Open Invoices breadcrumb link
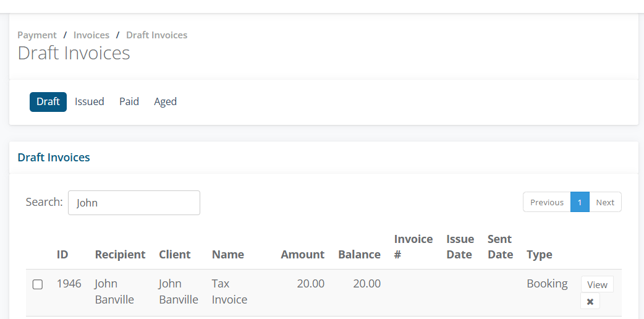This screenshot has height=319, width=644. pyautogui.click(x=91, y=35)
